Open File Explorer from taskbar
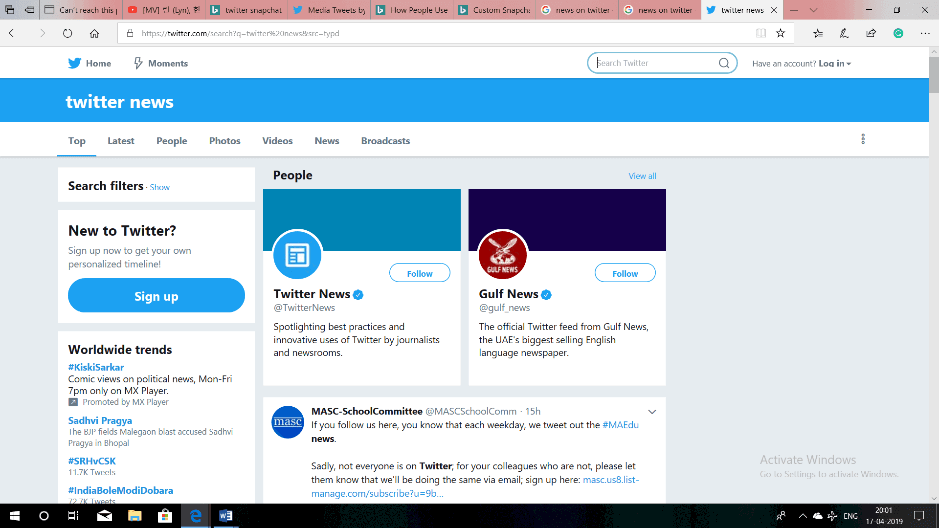The width and height of the screenshot is (939, 528). click(135, 515)
